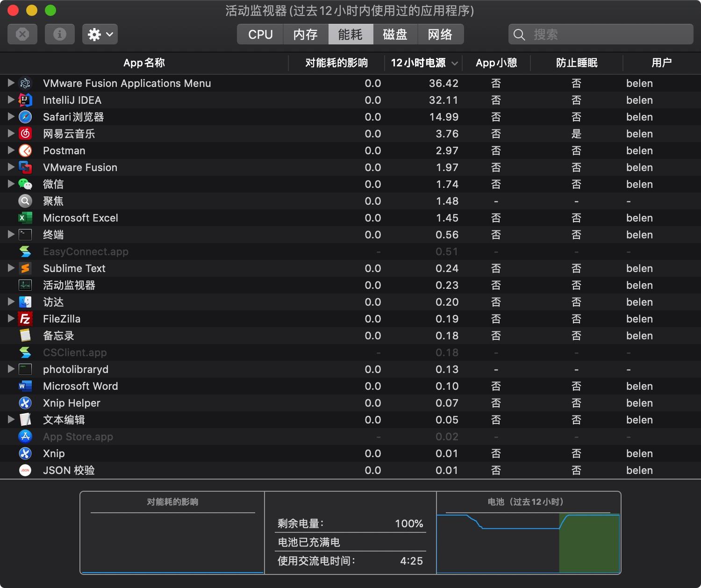Expand the FileZilla row
701x588 pixels.
11,318
